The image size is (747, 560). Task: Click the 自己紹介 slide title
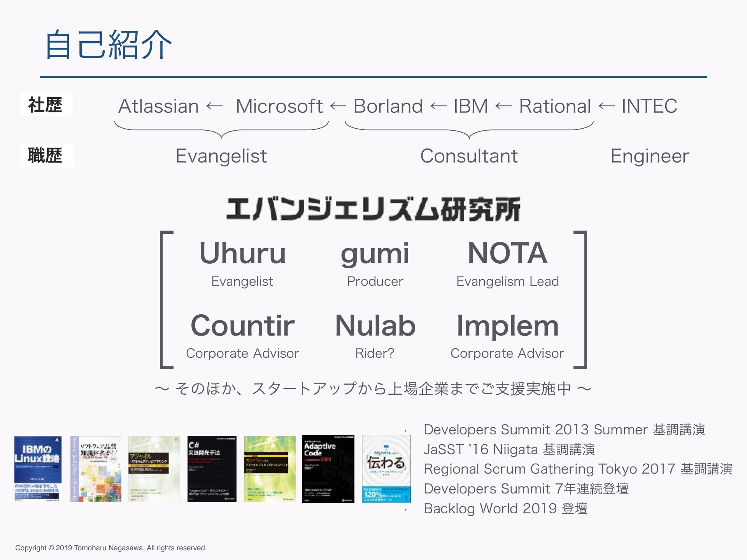(x=109, y=45)
